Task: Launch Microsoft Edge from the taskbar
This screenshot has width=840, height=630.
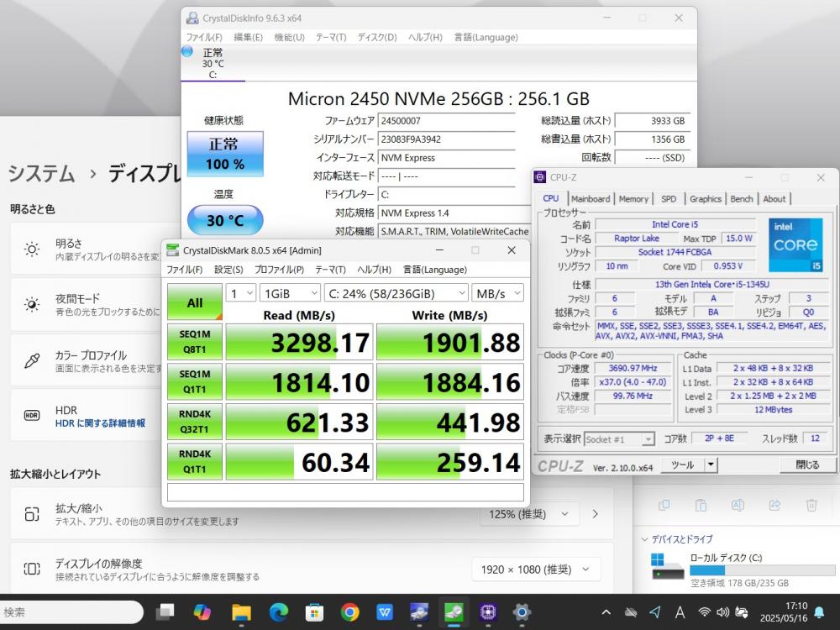Action: tap(278, 612)
